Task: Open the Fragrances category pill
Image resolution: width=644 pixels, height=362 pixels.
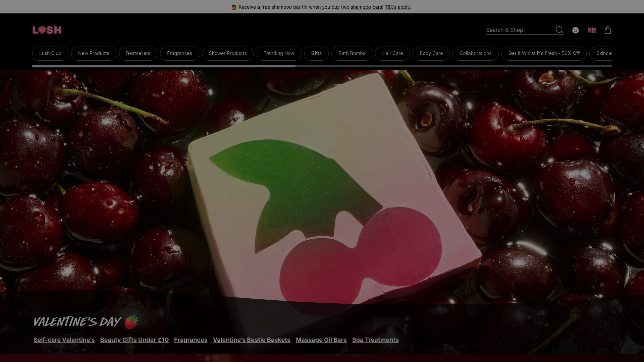Action: tap(179, 54)
